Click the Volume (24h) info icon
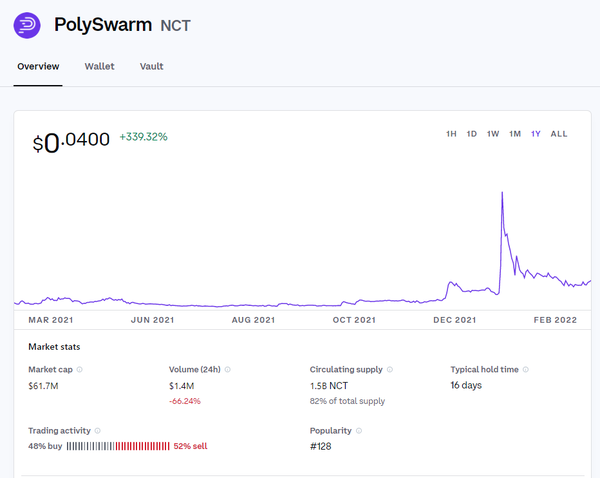The width and height of the screenshot is (600, 478). click(230, 370)
